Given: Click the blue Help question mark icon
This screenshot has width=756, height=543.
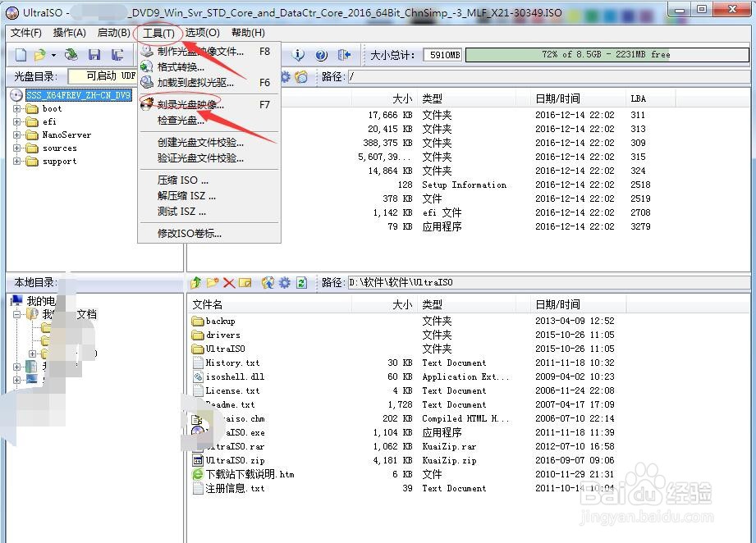Looking at the screenshot, I should tap(321, 55).
